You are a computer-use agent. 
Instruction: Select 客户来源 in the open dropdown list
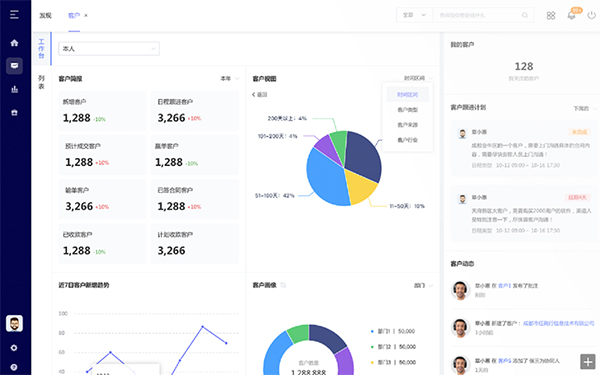[408, 125]
